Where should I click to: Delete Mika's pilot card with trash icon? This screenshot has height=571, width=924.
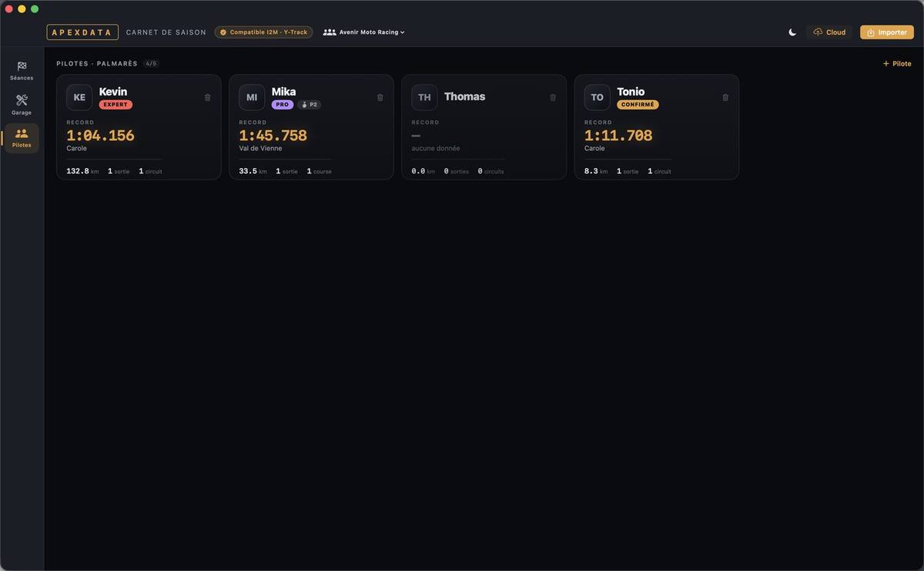click(380, 98)
